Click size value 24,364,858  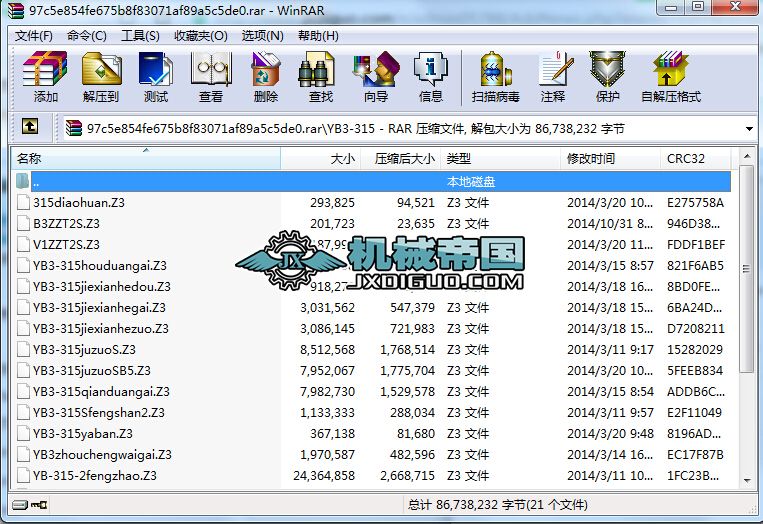coord(324,475)
